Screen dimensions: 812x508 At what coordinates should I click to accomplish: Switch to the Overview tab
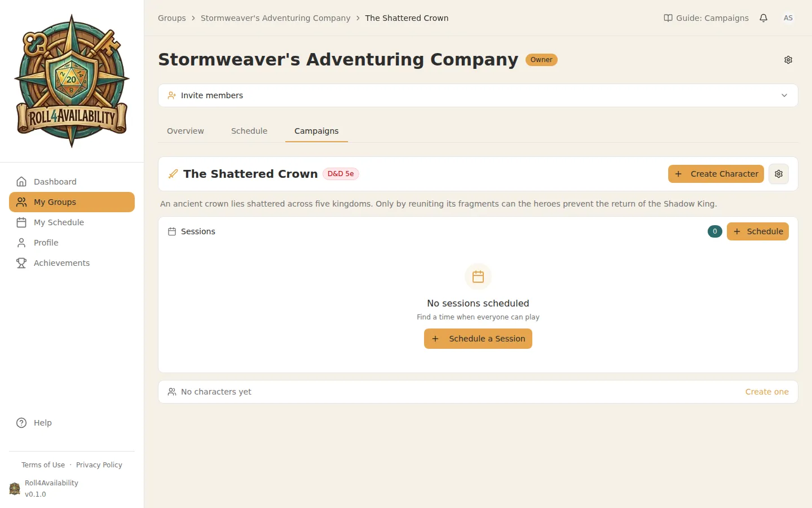[x=186, y=131]
